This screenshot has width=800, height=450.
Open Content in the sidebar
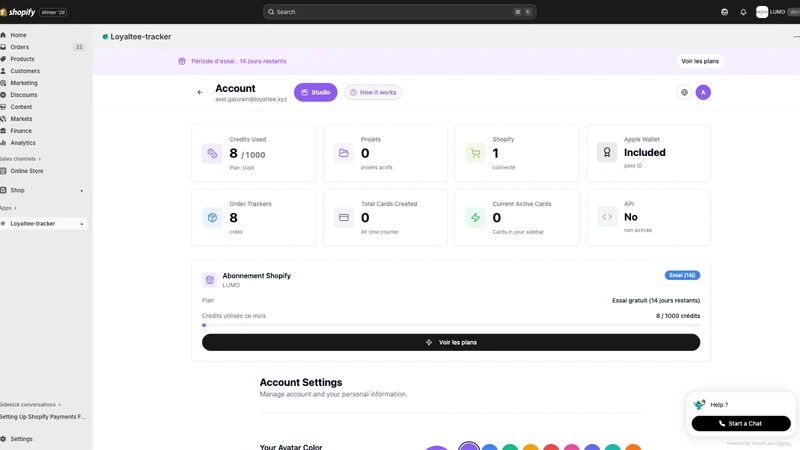[x=21, y=107]
